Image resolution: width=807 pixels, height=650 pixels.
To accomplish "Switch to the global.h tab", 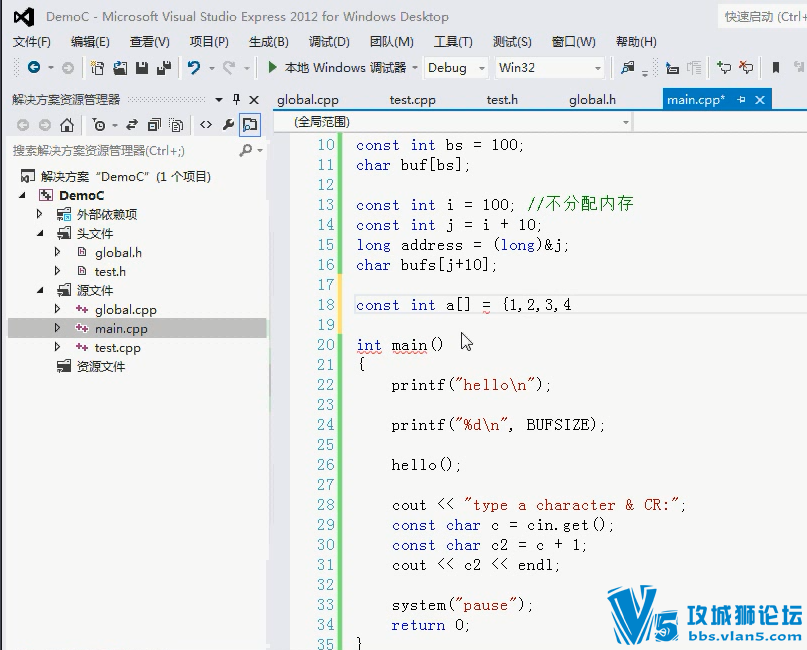I will [x=592, y=100].
